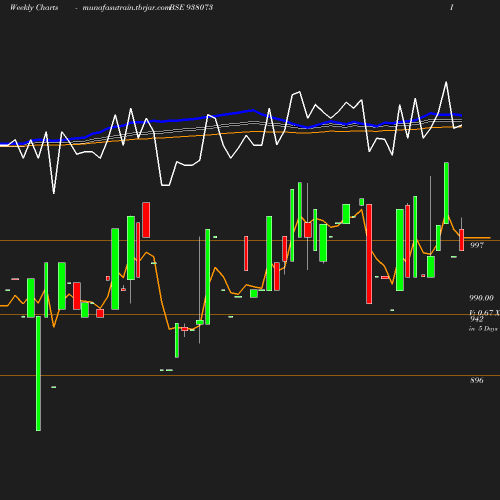
Task: Click the long green candle dropping below 896 line
Action: [x=38, y=373]
